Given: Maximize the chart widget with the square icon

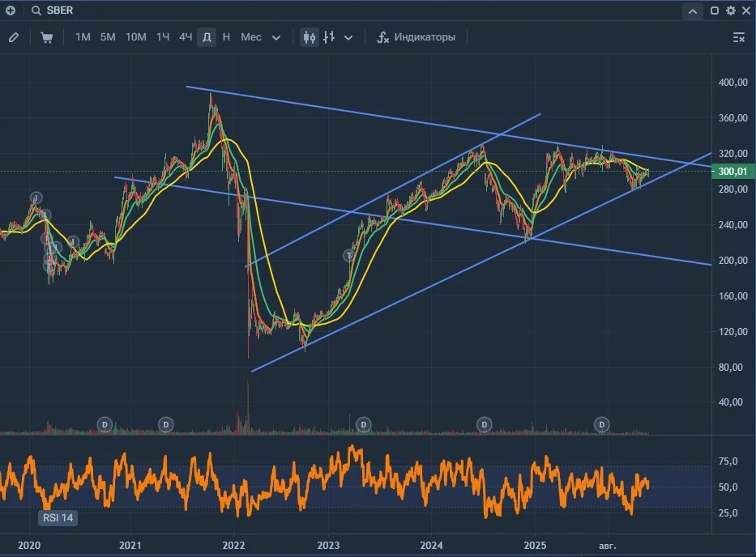Looking at the screenshot, I should pyautogui.click(x=715, y=10).
